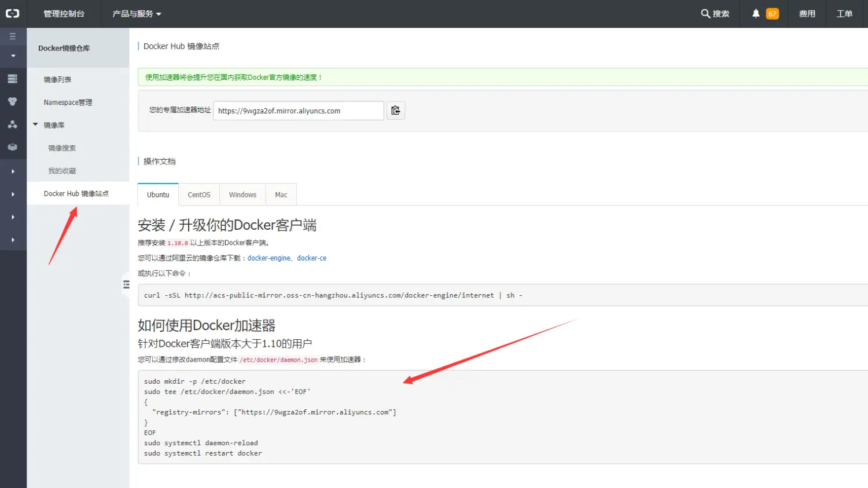
Task: Click the 'sudo systemctl restart docker' line
Action: click(x=203, y=453)
